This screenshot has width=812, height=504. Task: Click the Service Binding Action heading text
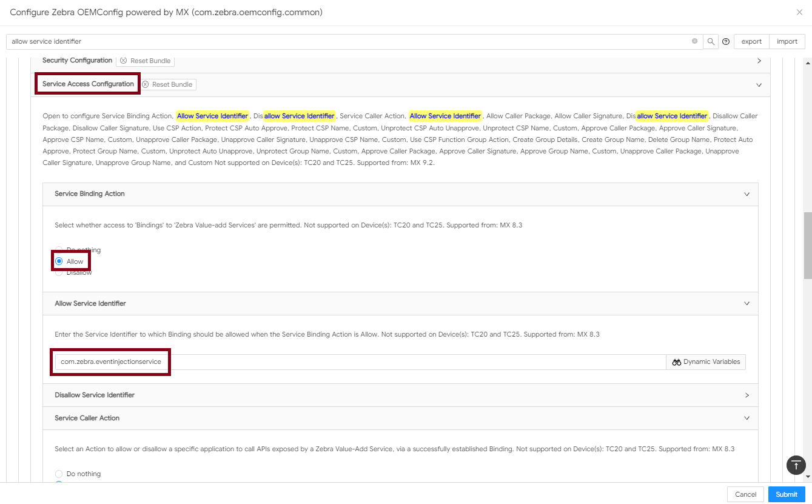point(90,193)
